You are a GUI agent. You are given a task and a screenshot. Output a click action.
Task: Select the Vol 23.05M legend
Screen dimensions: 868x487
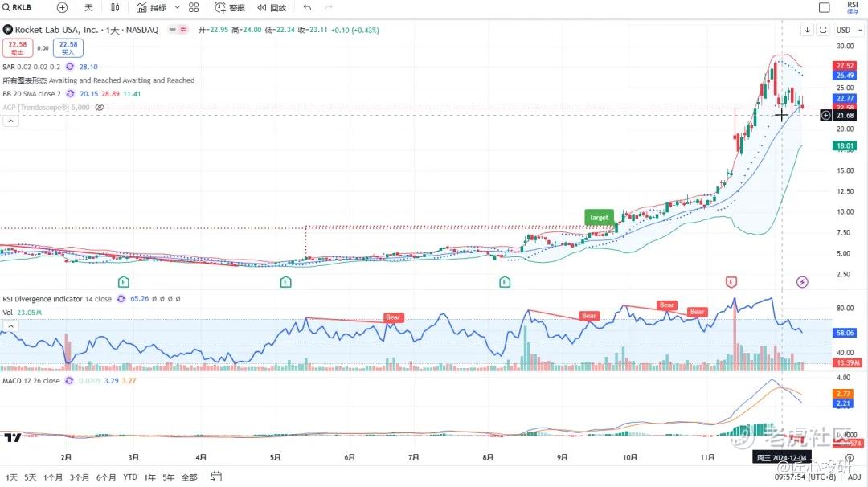pyautogui.click(x=23, y=312)
